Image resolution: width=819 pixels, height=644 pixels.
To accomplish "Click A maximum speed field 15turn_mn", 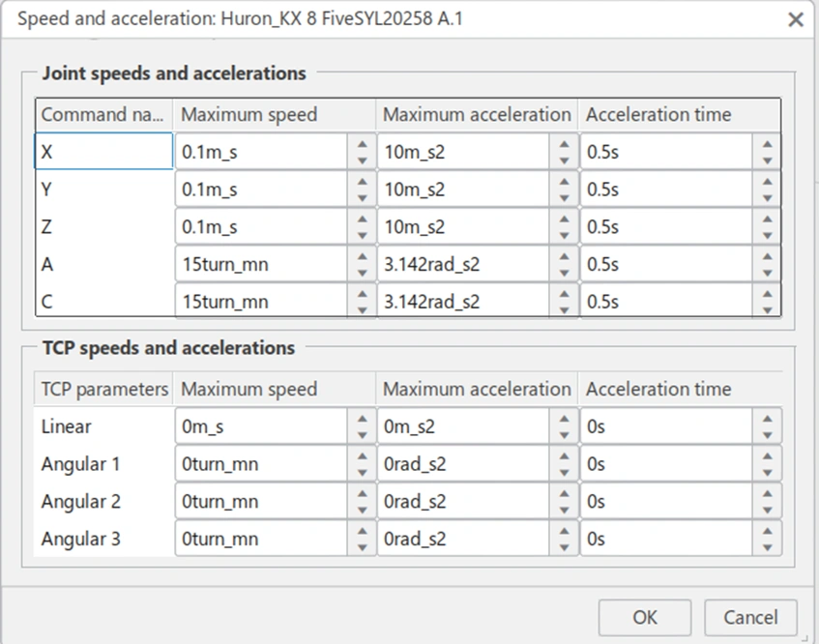I will [261, 264].
